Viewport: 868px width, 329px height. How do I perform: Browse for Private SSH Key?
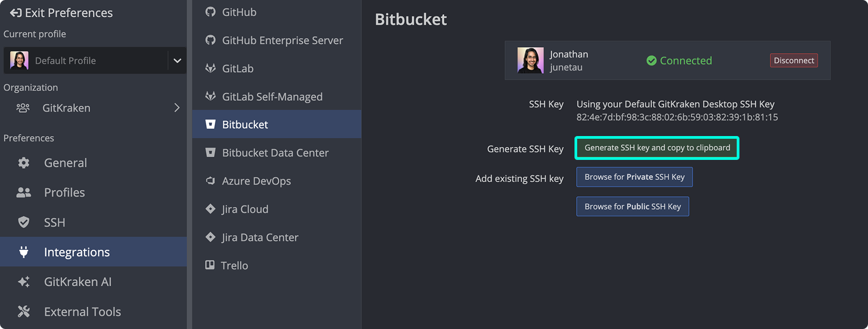point(634,177)
